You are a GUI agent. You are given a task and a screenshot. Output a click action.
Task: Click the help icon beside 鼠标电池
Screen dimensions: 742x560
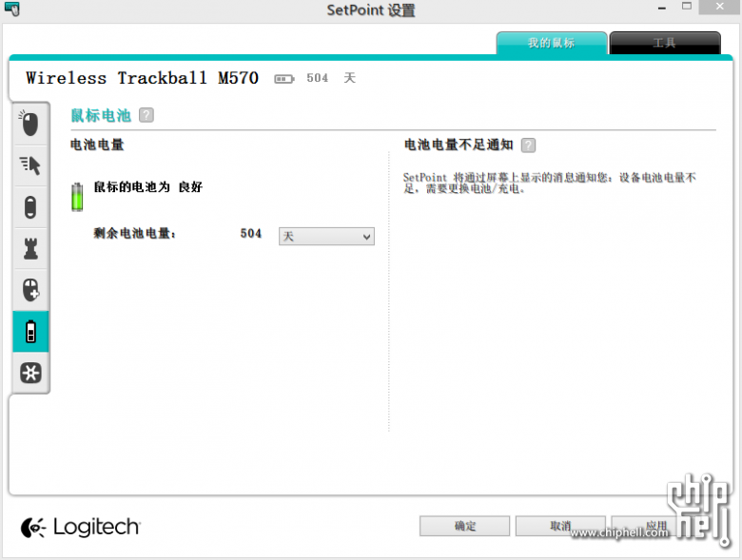[146, 115]
